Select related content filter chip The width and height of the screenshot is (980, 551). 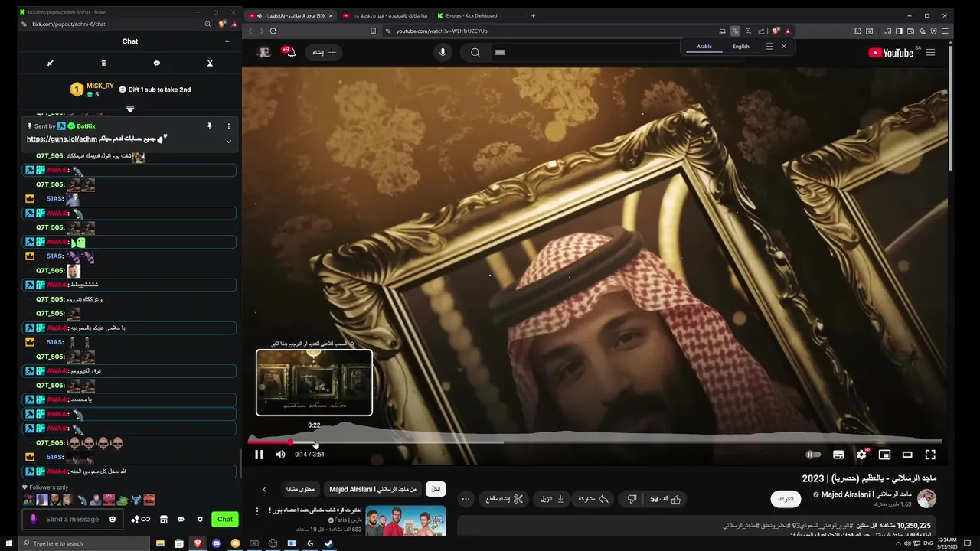(x=300, y=489)
